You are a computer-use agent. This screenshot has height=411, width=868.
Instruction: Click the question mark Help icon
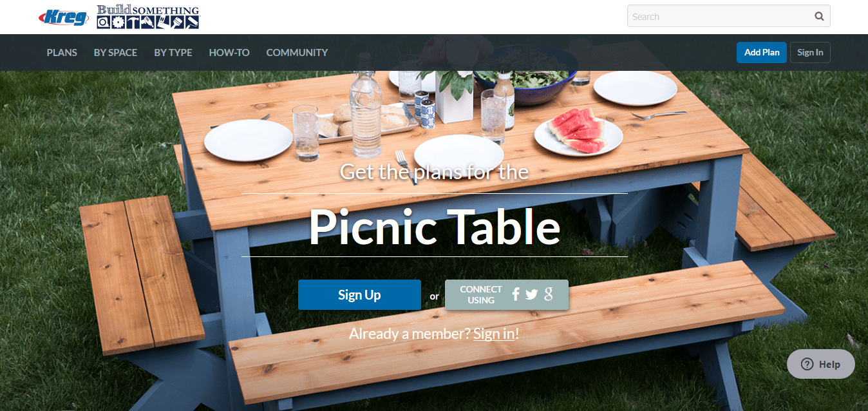[807, 364]
